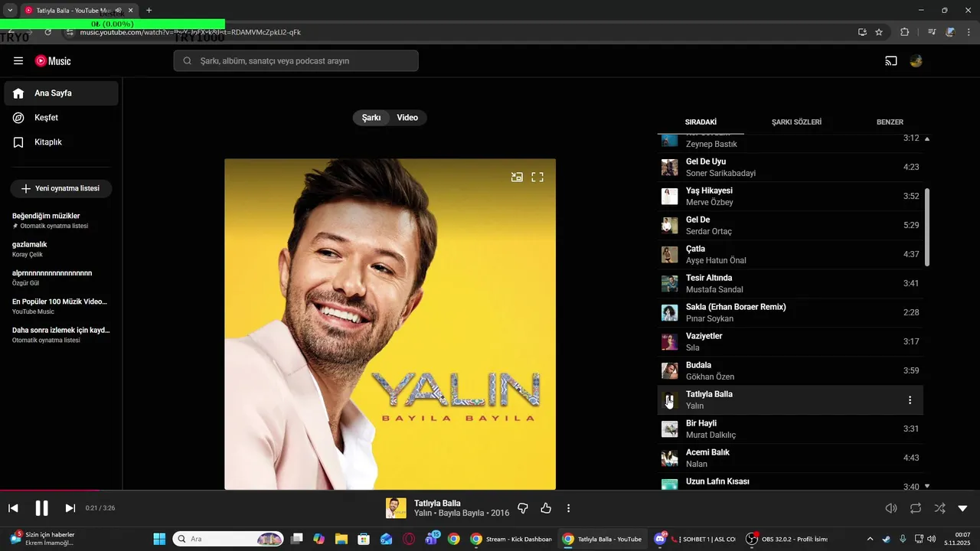980x551 pixels.
Task: Collapse the player page with arrow
Action: tap(962, 508)
